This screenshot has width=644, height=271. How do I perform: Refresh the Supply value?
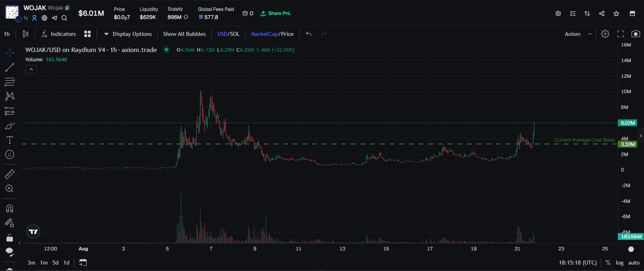tap(186, 17)
